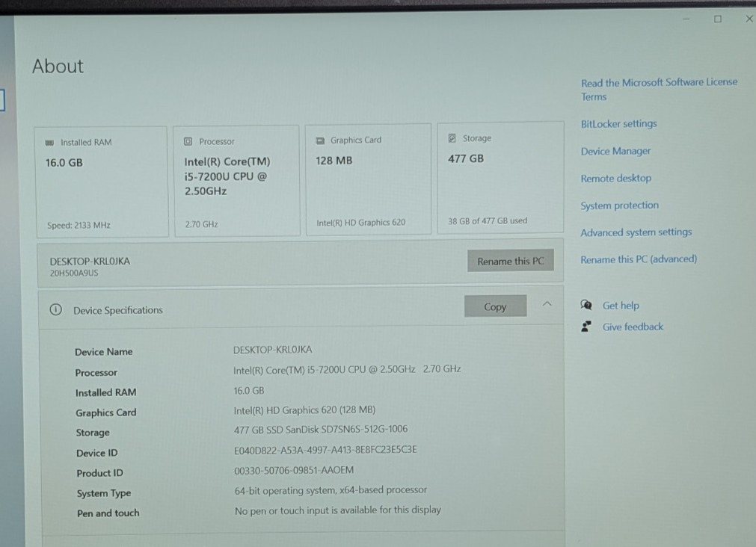This screenshot has width=756, height=547.
Task: Open Remote desktop link
Action: click(x=615, y=179)
